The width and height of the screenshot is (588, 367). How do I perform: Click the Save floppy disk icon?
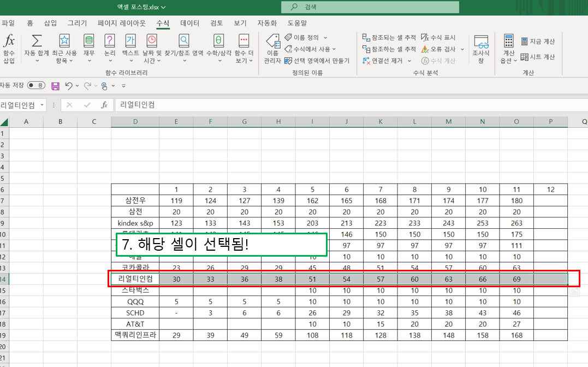pos(55,86)
